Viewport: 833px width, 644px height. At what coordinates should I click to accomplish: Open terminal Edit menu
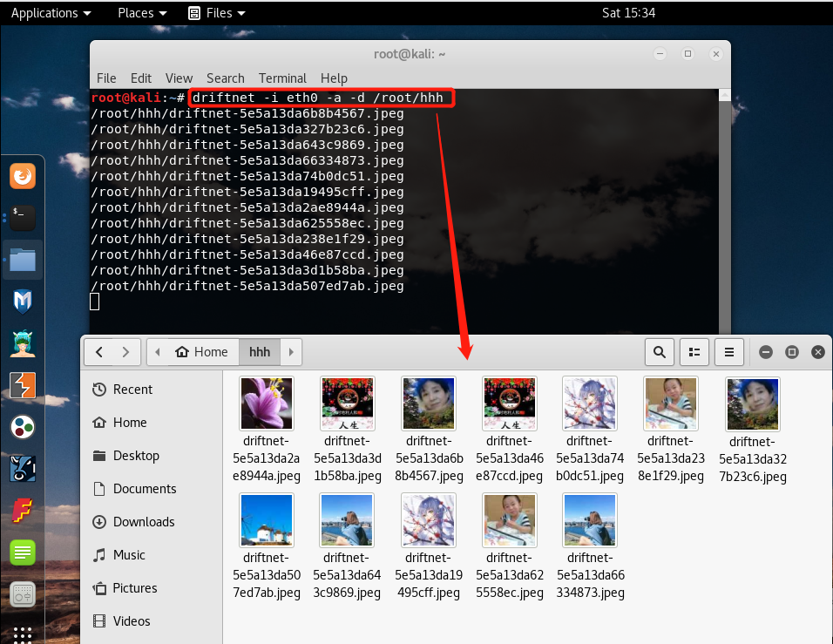tap(141, 78)
